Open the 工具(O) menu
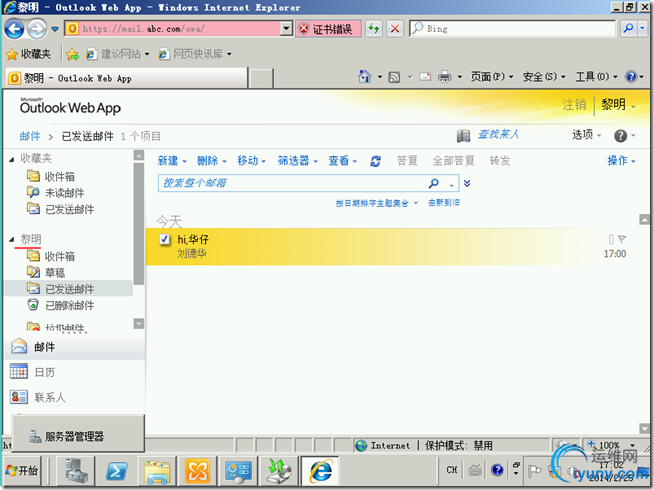The image size is (654, 490). click(596, 77)
